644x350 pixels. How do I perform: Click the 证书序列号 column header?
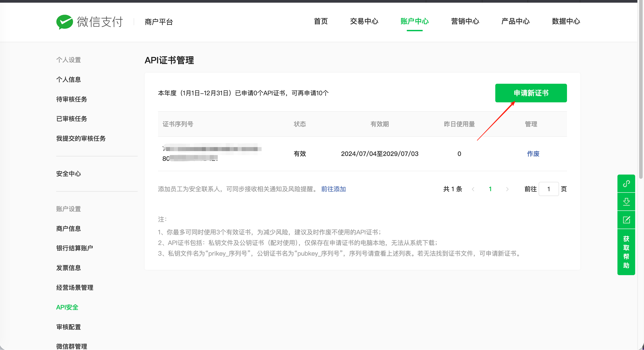(178, 124)
